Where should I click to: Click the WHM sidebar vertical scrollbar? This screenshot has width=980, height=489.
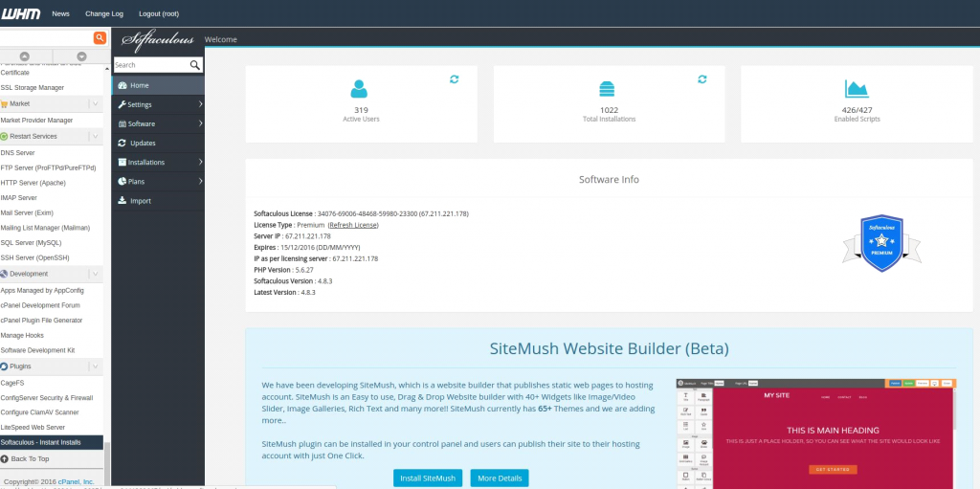tap(106, 463)
